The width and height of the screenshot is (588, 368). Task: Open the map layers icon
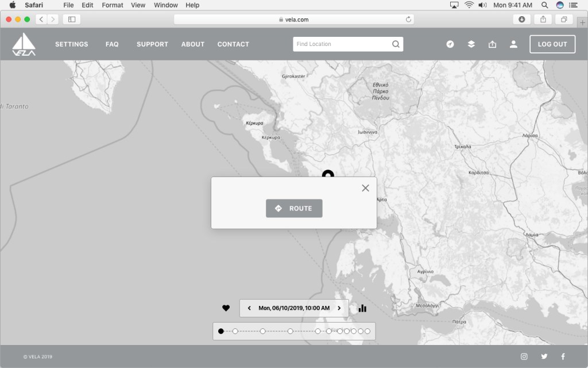tap(471, 44)
